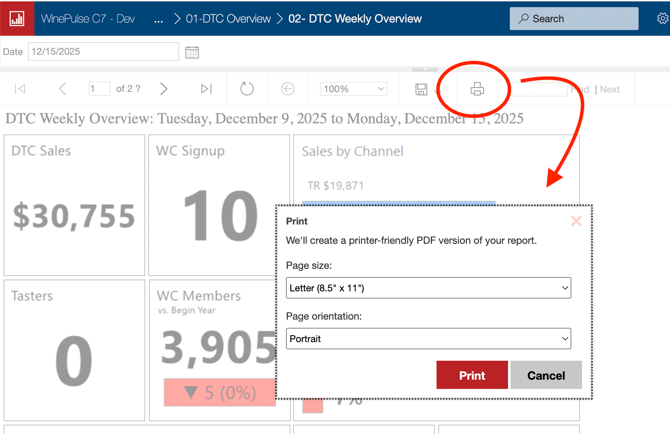Jump to last report page
This screenshot has width=670, height=434.
(206, 89)
